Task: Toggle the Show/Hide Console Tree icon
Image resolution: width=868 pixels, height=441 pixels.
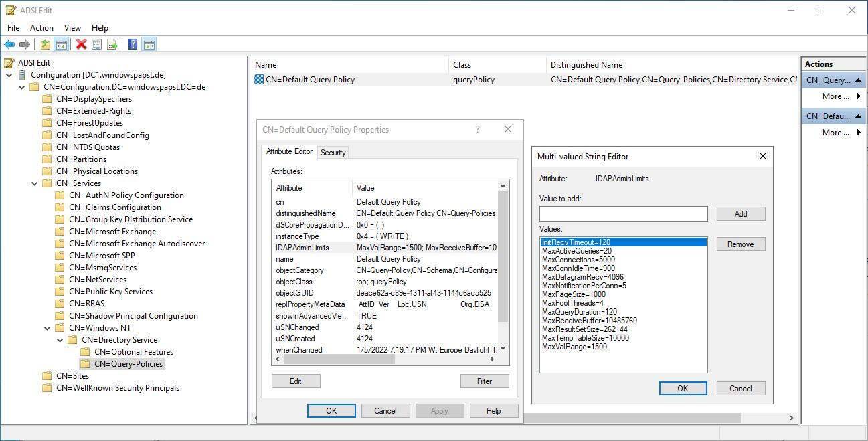Action: 61,45
